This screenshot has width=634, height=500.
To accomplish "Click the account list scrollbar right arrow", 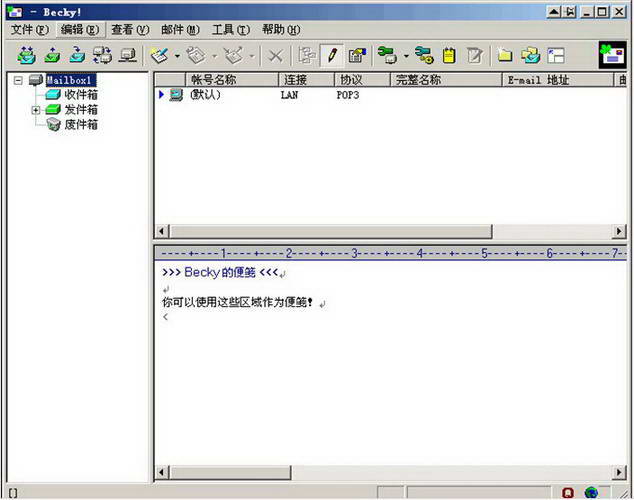I will coord(619,231).
